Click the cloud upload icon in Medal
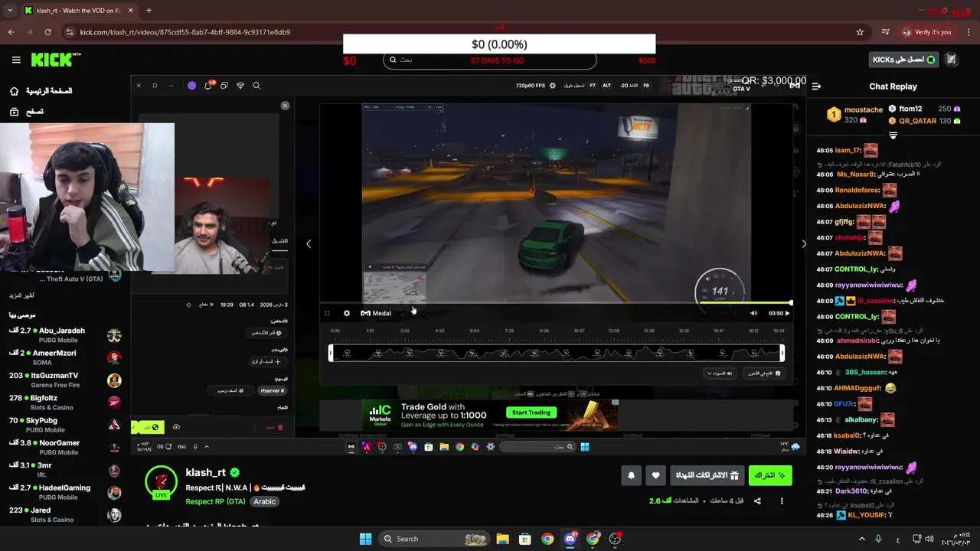 point(176,427)
